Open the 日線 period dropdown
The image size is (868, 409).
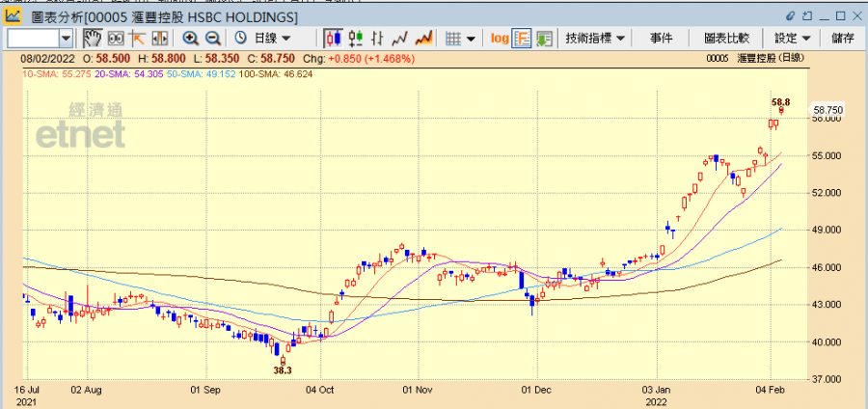[x=262, y=39]
